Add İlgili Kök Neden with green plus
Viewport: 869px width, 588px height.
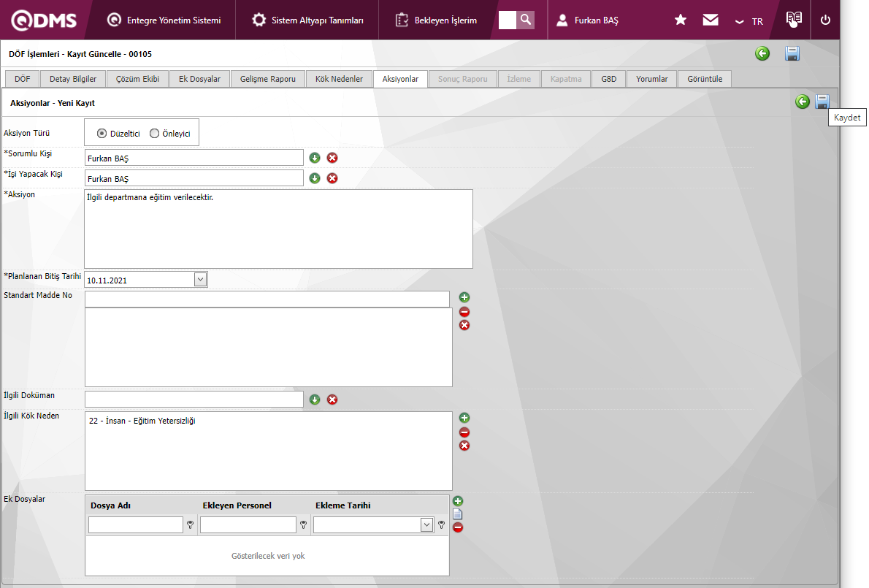(464, 418)
